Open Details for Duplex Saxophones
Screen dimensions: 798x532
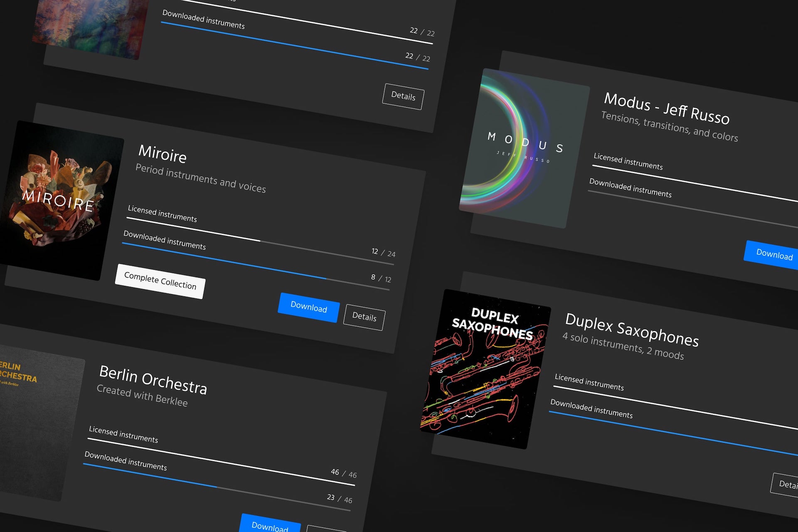click(786, 484)
